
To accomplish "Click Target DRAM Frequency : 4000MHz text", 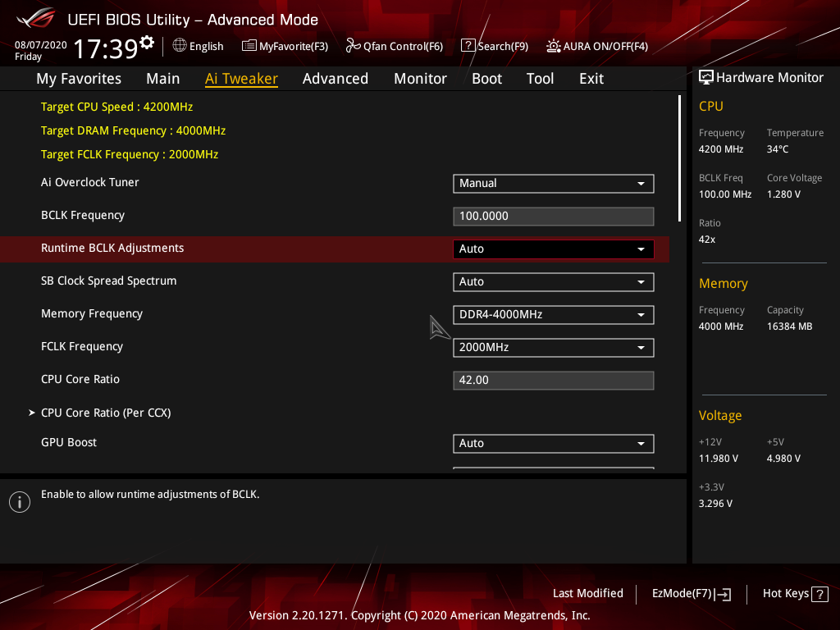I will 134,130.
